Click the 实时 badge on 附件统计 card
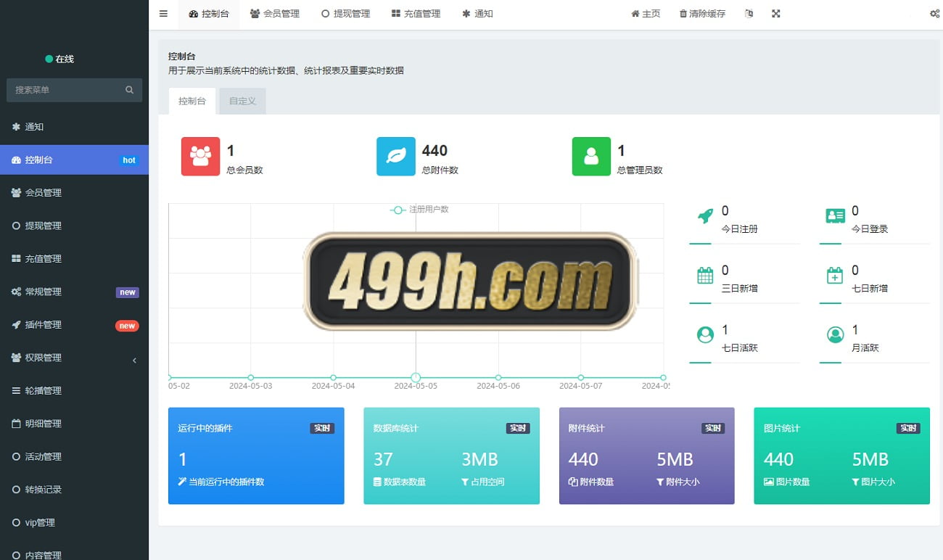 [713, 428]
